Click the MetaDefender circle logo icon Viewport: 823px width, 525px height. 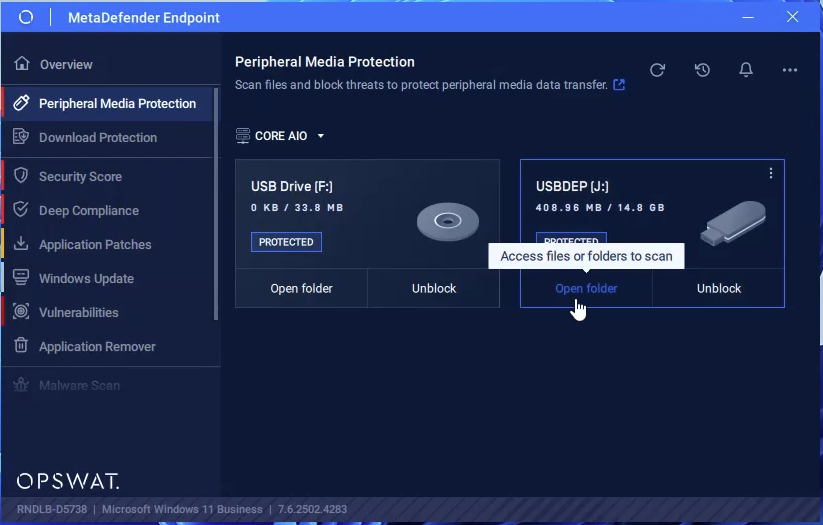(x=26, y=17)
